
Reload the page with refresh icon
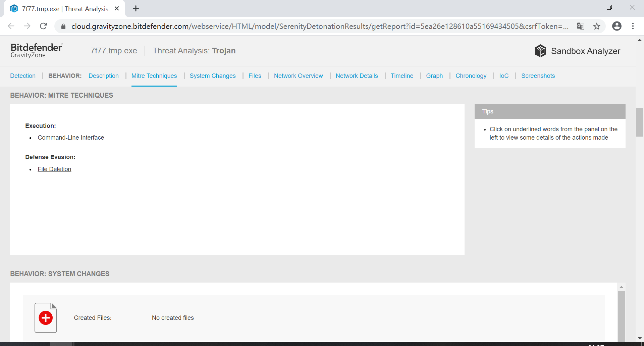coord(43,26)
